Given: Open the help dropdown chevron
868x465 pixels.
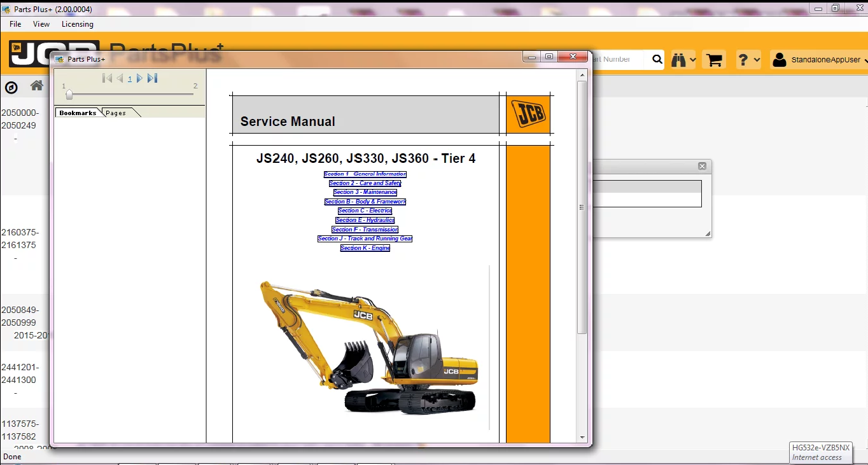Looking at the screenshot, I should click(757, 59).
